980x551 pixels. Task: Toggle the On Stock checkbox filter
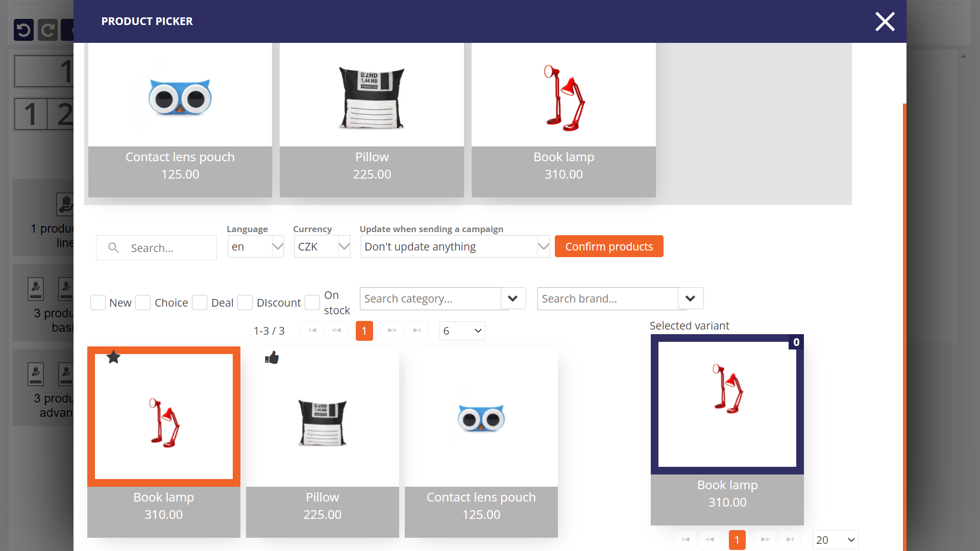tap(312, 302)
